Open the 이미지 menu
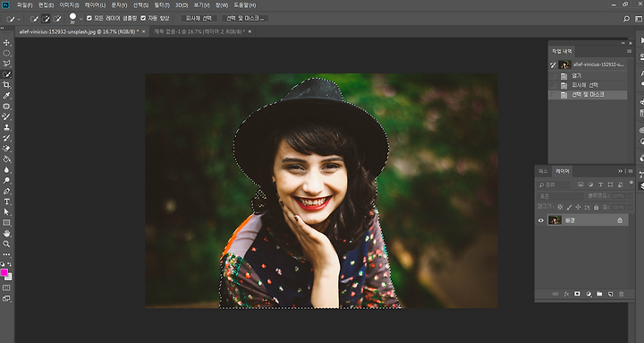The width and height of the screenshot is (644, 343). click(x=69, y=5)
